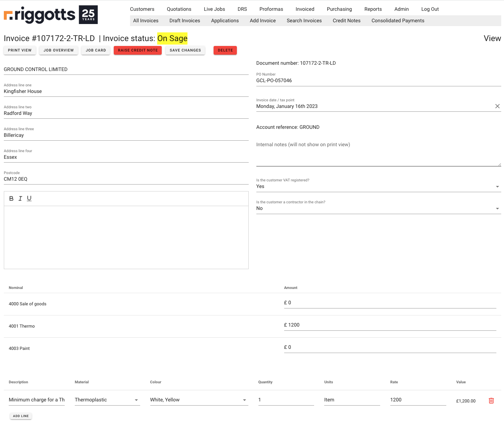This screenshot has height=423, width=504.
Task: Add a new invoice line
Action: pos(21,416)
